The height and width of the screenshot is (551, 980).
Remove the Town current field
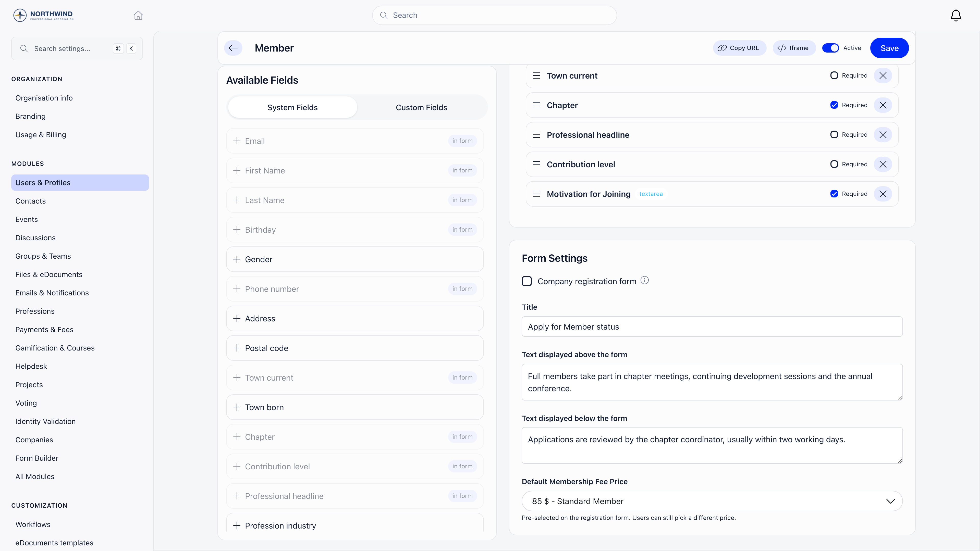(x=883, y=76)
